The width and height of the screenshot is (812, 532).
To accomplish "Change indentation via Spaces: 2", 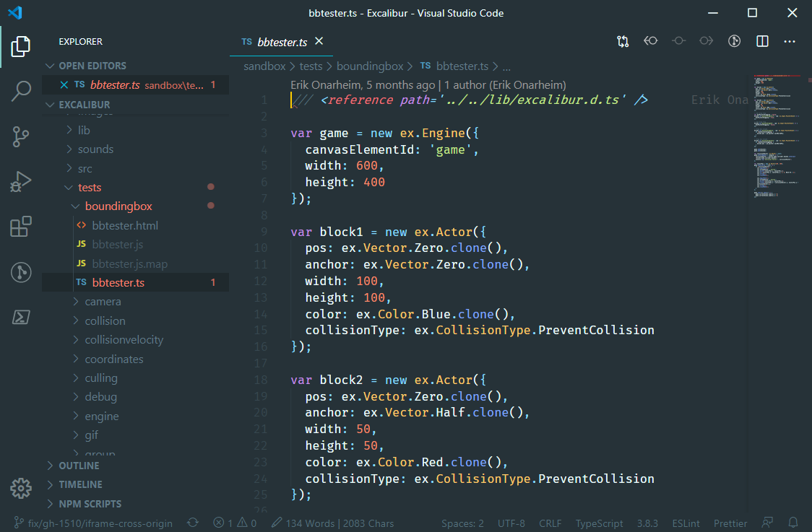I will (462, 523).
